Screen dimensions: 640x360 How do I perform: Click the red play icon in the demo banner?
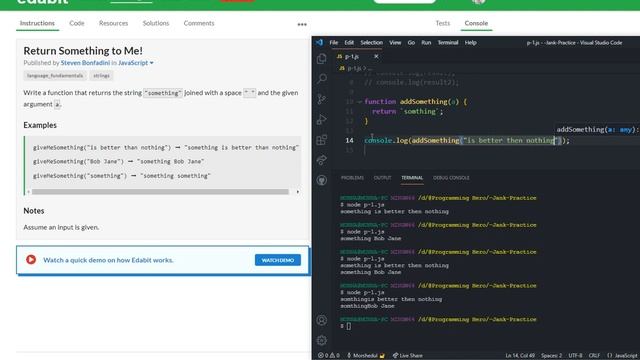[x=31, y=260]
